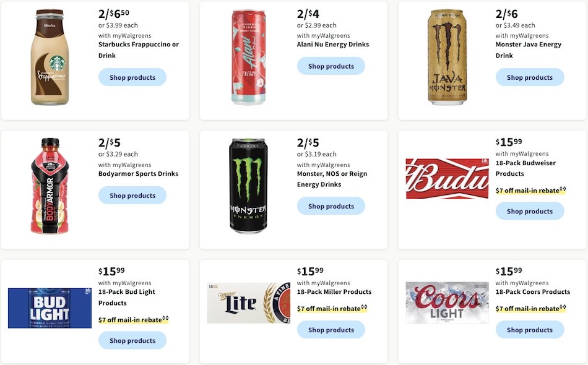This screenshot has width=588, height=365.
Task: Shop products for 18-Pack Coors Products
Action: pos(530,330)
